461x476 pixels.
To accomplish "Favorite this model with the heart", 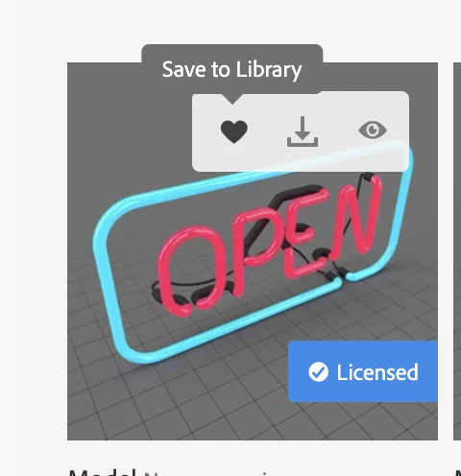I will tap(234, 131).
